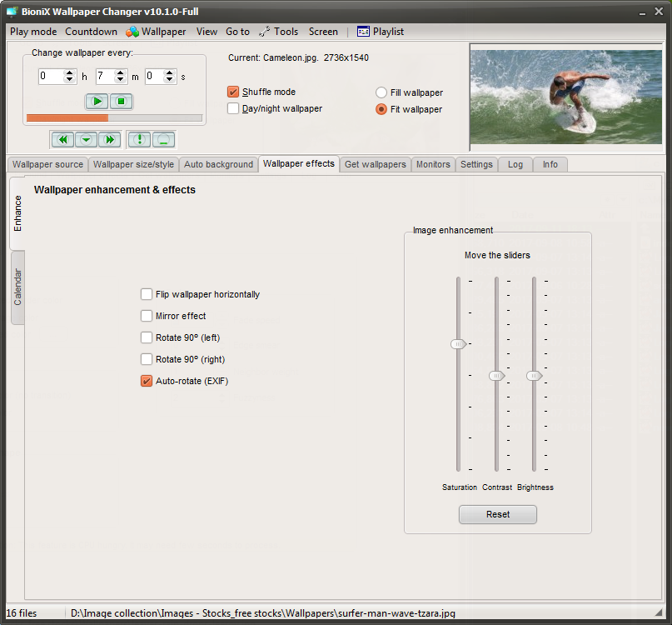Enable the Mirror effect checkbox
The image size is (672, 625).
click(x=147, y=316)
